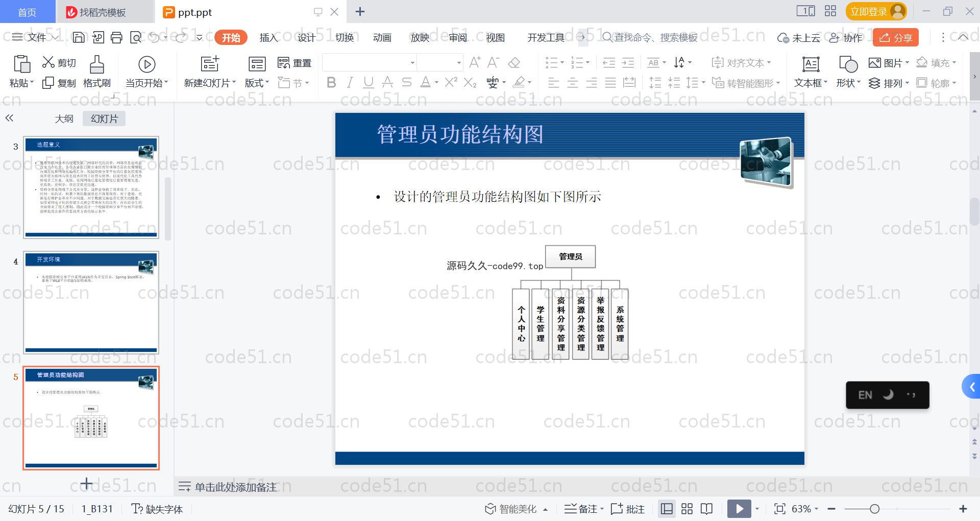
Task: Click the Clear Formatting eraser icon
Action: point(514,62)
